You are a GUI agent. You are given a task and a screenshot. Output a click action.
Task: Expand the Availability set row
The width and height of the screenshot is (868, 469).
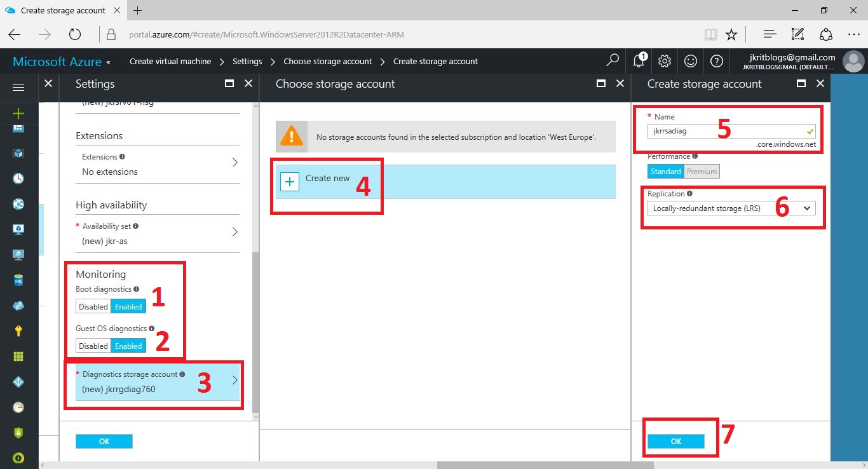158,233
